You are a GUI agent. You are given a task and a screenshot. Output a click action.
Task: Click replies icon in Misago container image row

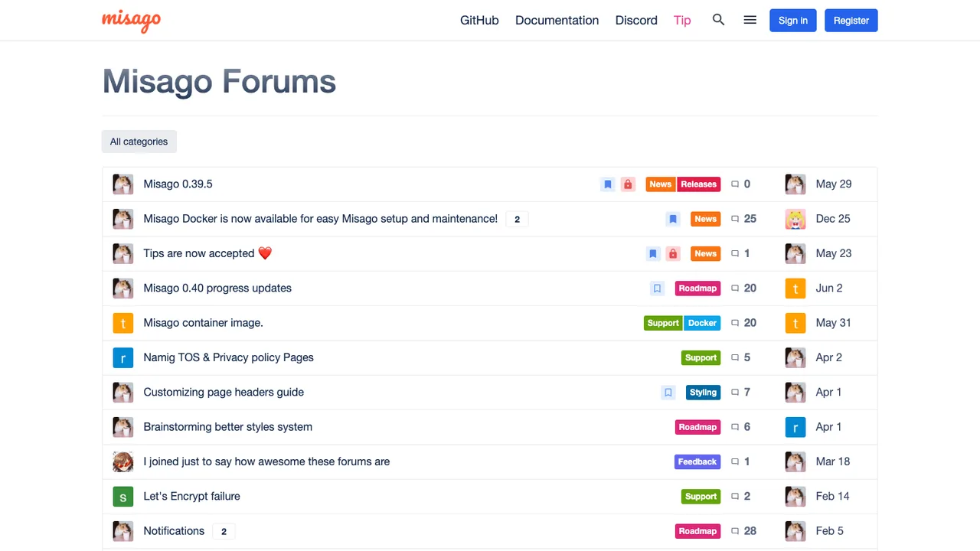(735, 323)
